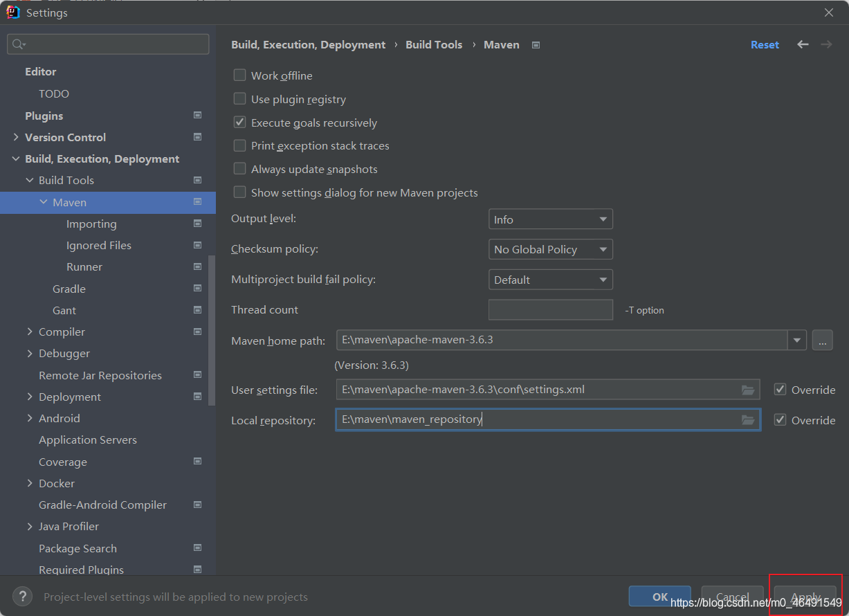Image resolution: width=849 pixels, height=616 pixels.
Task: Click the project-level icon beside Required Plugins
Action: (x=198, y=570)
